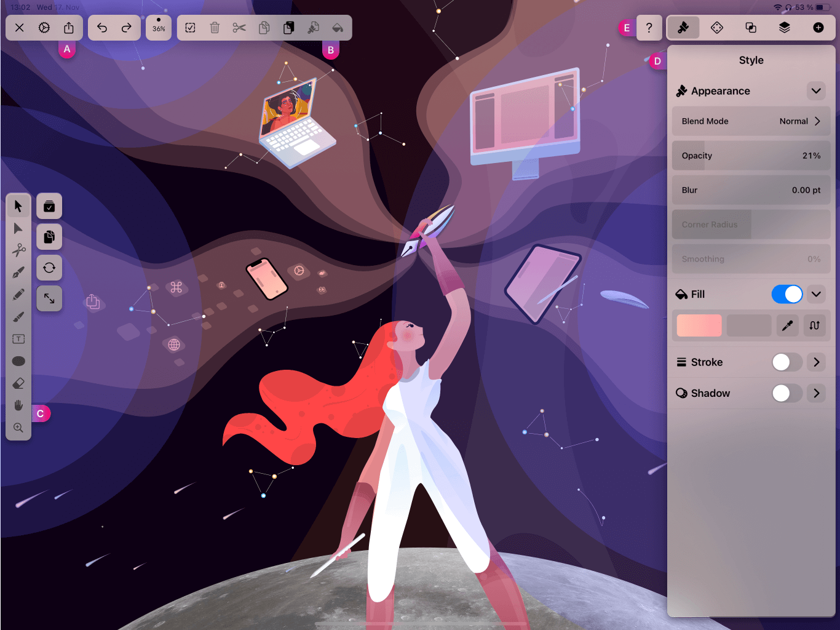Select the Eraser tool
Screen dimensions: 840x630
[18, 383]
